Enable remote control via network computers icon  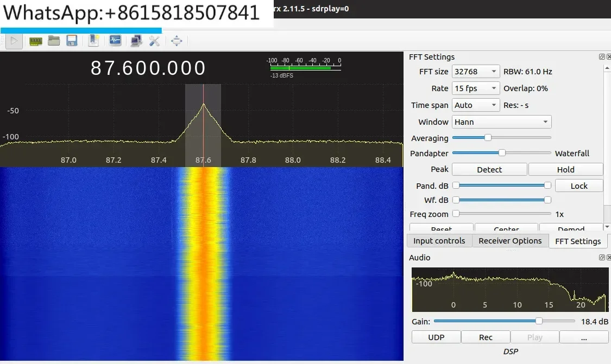pos(136,41)
